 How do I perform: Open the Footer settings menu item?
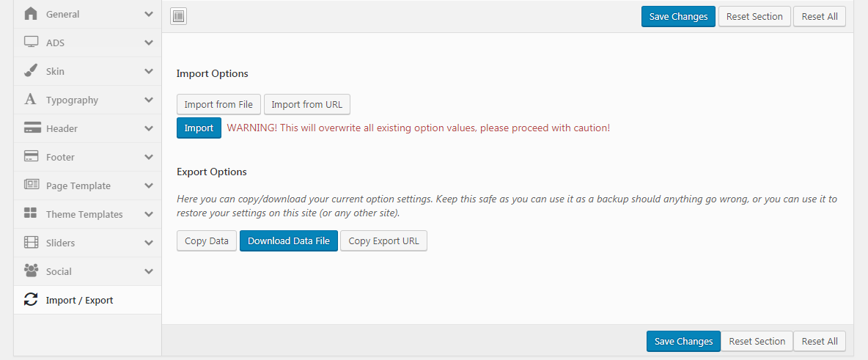(60, 157)
